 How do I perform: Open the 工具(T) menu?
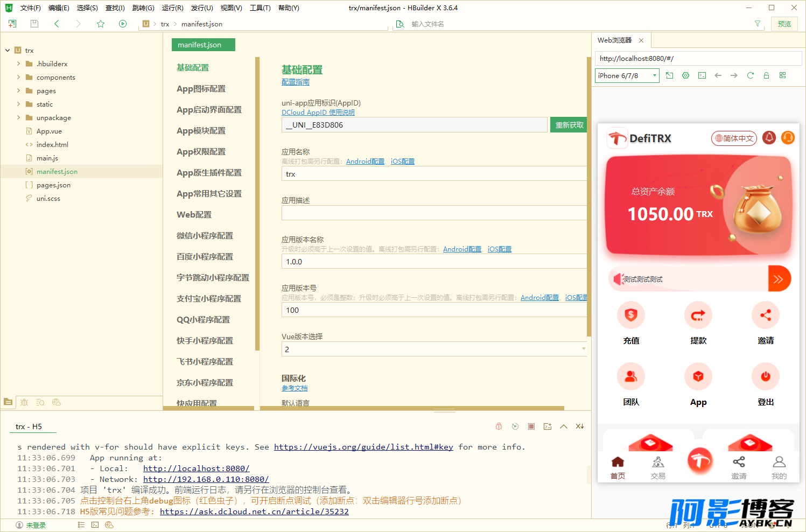(260, 8)
